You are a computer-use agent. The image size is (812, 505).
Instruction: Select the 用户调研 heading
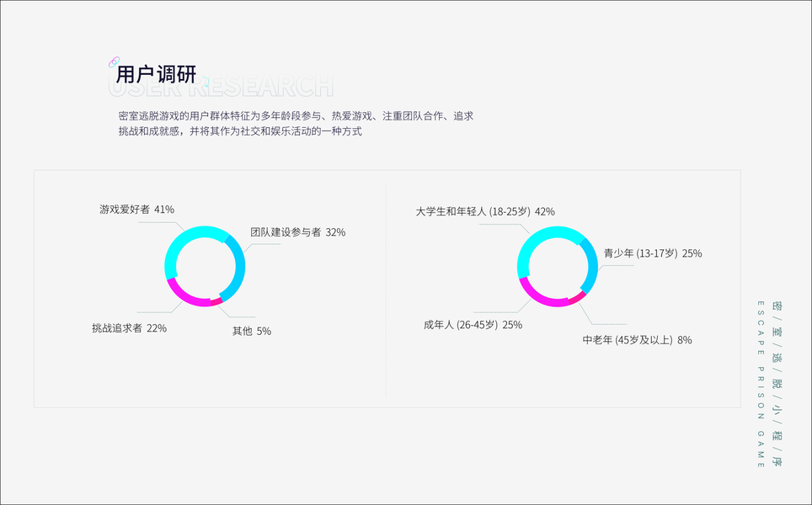156,75
